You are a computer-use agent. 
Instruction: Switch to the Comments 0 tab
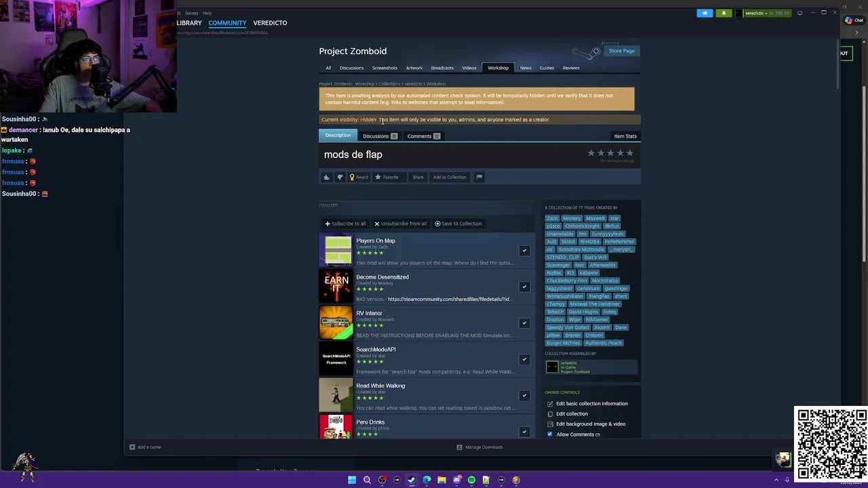(x=423, y=136)
